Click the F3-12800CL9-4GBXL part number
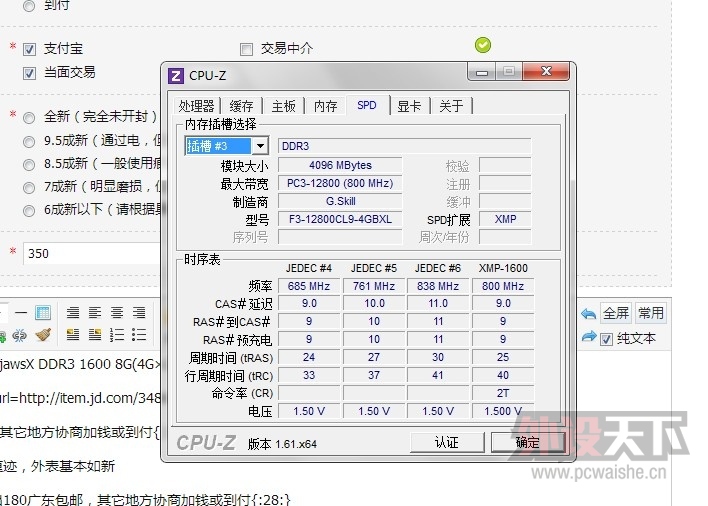This screenshot has width=708, height=506. pos(340,219)
